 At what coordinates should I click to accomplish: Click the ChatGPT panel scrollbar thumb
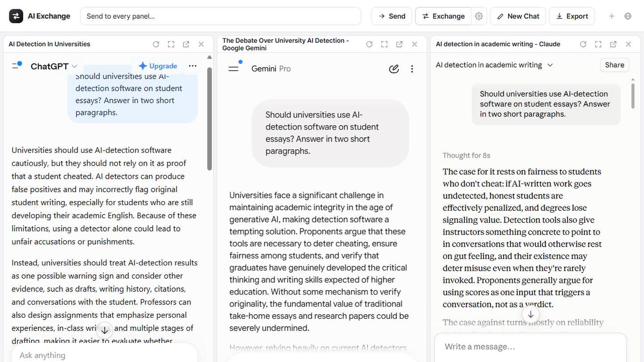point(209,118)
